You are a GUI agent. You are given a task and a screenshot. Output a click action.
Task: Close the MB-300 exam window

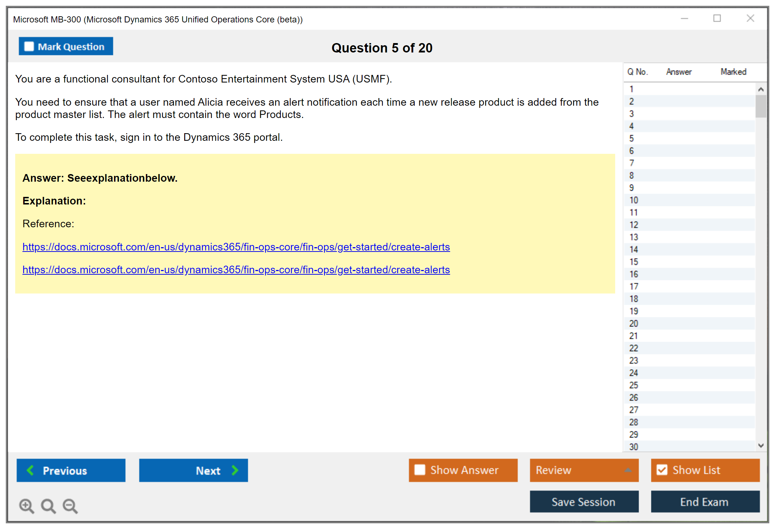pyautogui.click(x=750, y=18)
